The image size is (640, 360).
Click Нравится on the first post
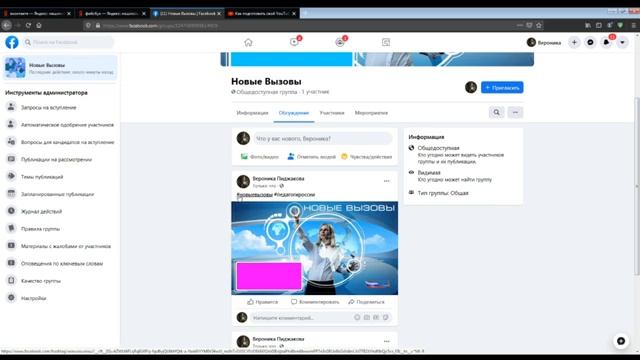coord(262,302)
